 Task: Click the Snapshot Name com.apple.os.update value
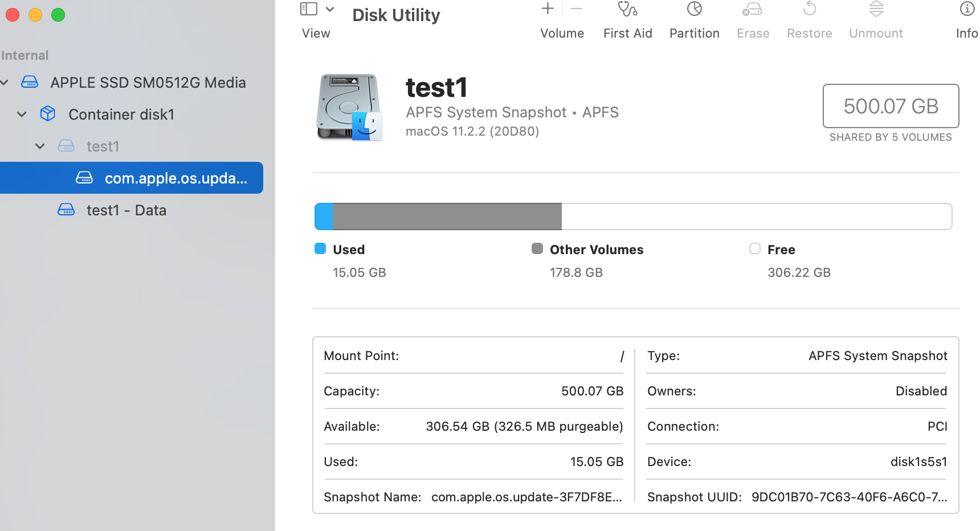coord(526,497)
